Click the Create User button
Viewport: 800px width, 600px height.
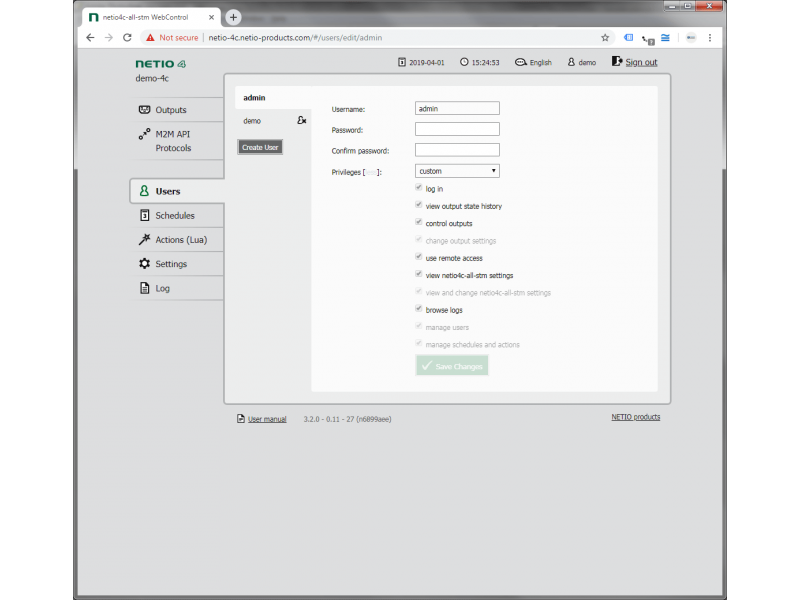(x=260, y=147)
